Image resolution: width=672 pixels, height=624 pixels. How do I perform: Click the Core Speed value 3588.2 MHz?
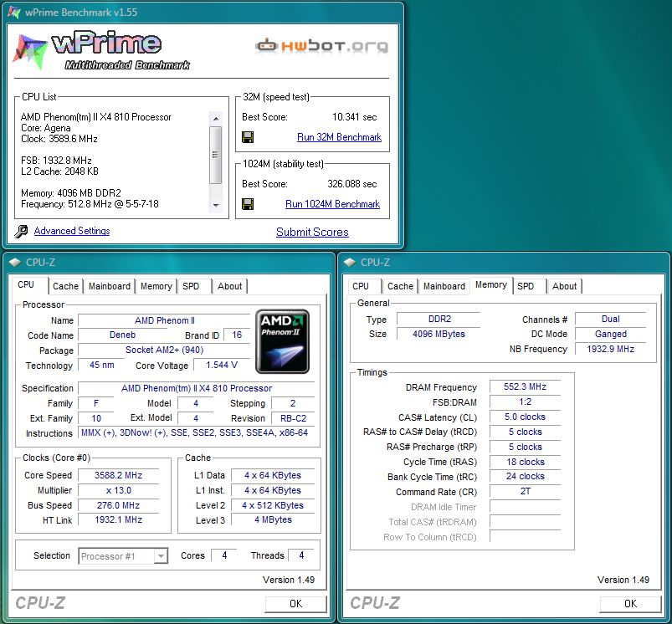[x=118, y=475]
